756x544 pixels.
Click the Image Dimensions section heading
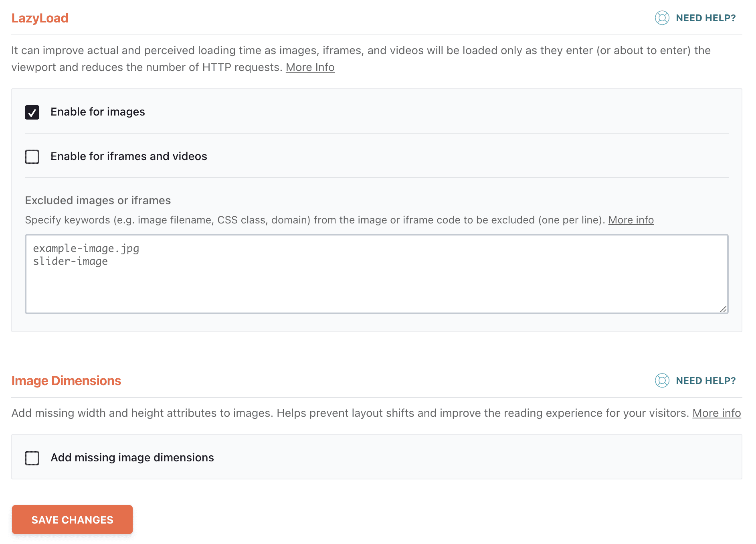click(x=66, y=381)
